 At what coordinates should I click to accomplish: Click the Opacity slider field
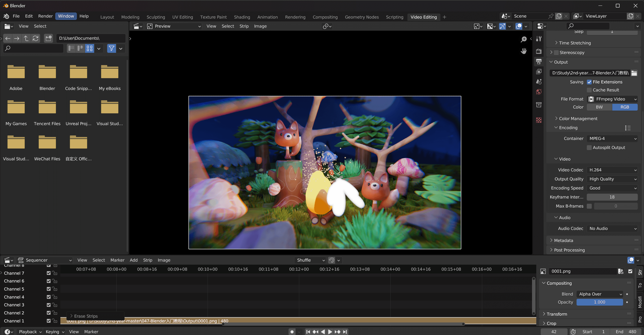coord(599,302)
